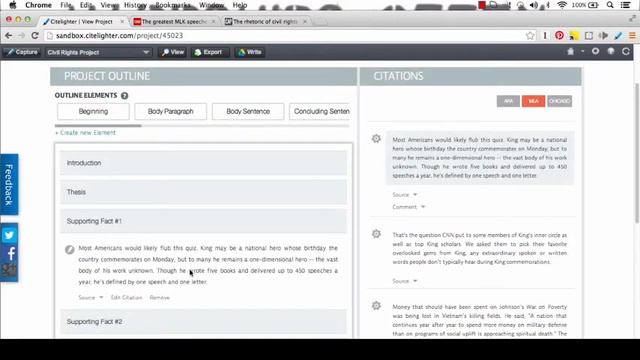Expand Comment under 'Most Americans' citation
640x360 pixels.
coord(409,207)
